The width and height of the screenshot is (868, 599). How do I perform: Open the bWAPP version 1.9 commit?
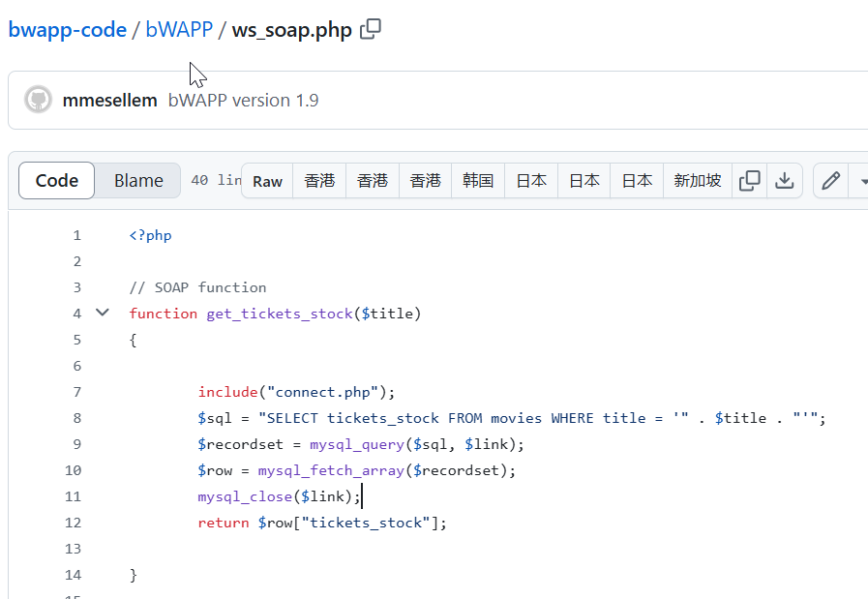tap(243, 101)
